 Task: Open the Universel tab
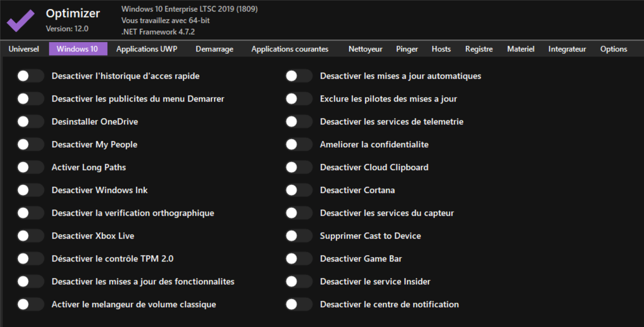pyautogui.click(x=24, y=49)
